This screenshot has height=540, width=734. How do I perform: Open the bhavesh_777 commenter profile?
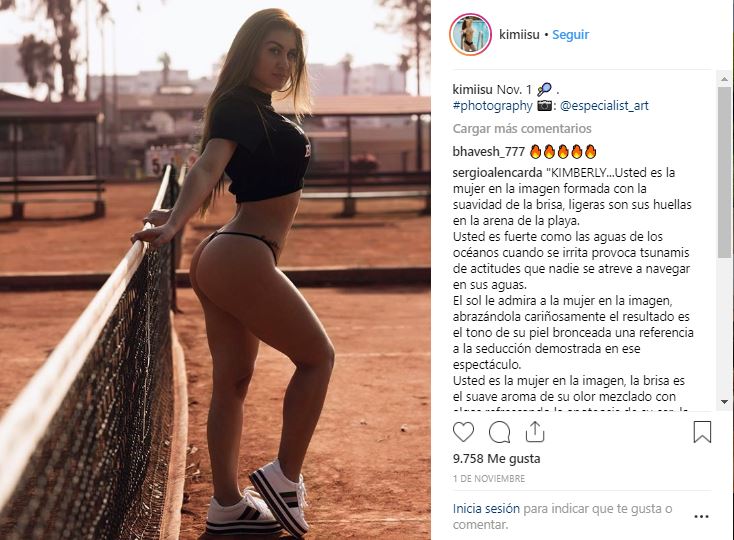coord(488,152)
